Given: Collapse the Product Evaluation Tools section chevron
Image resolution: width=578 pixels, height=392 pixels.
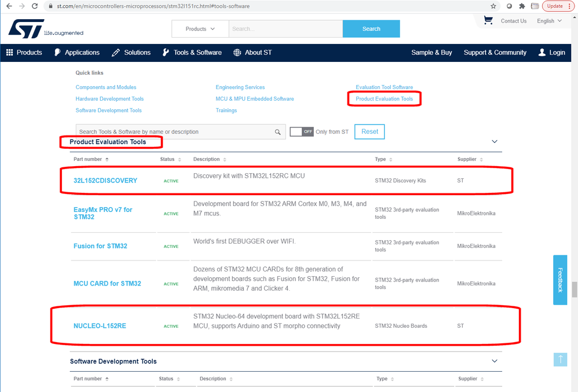Looking at the screenshot, I should pyautogui.click(x=495, y=141).
